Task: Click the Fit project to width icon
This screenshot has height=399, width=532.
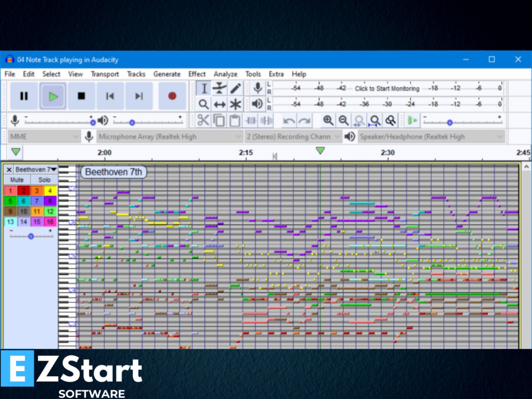Action: [374, 120]
